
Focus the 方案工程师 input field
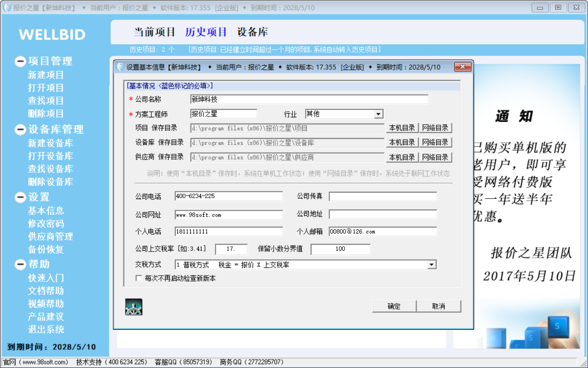point(224,114)
